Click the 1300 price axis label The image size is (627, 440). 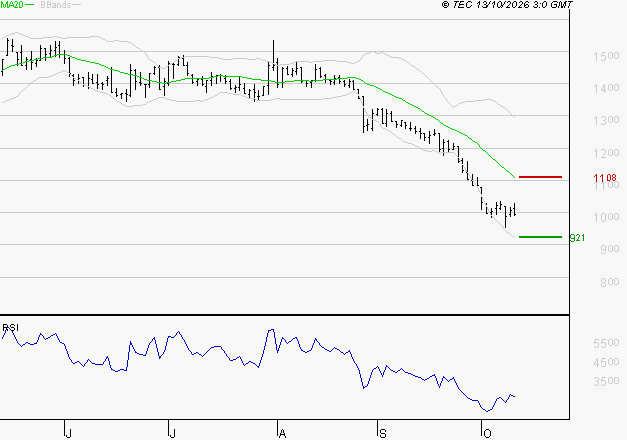606,120
